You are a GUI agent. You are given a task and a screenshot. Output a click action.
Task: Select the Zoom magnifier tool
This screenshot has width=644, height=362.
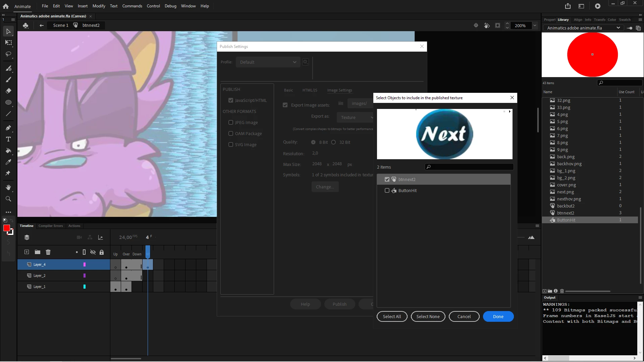click(8, 199)
